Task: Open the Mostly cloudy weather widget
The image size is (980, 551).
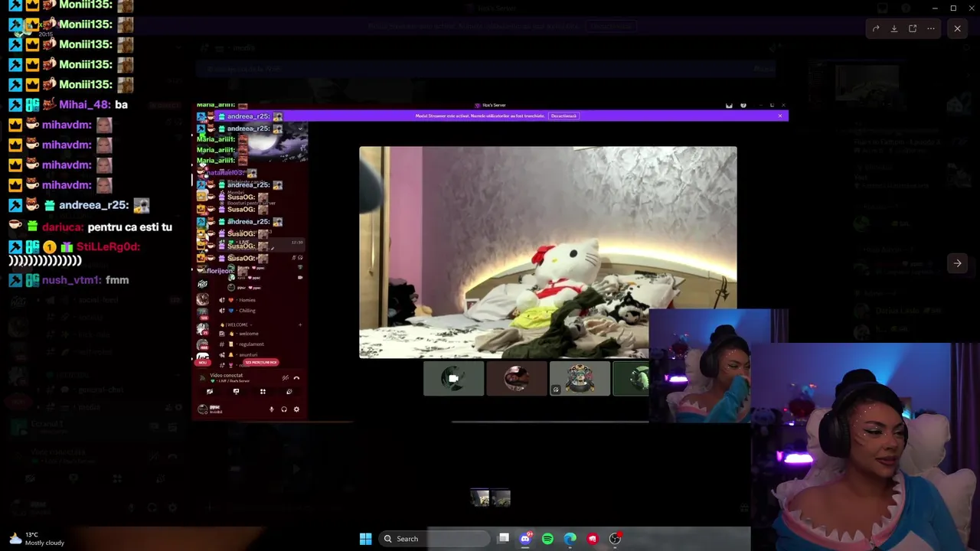Action: click(x=37, y=539)
